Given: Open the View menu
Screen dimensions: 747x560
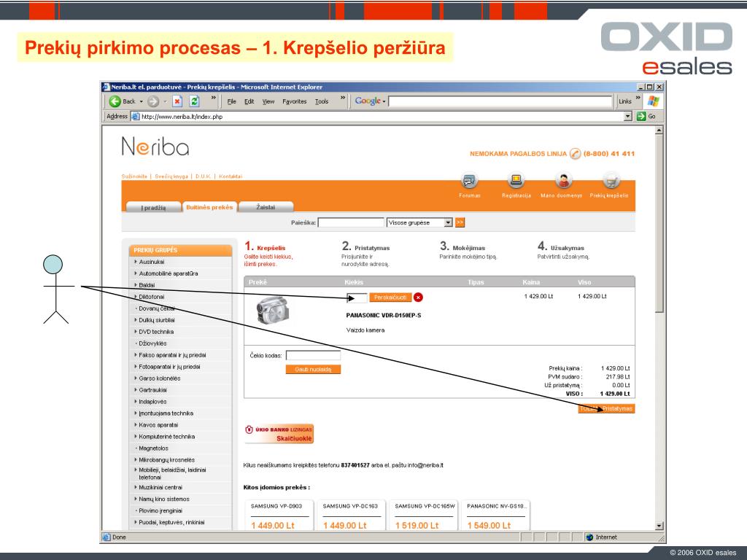Looking at the screenshot, I should click(x=268, y=101).
